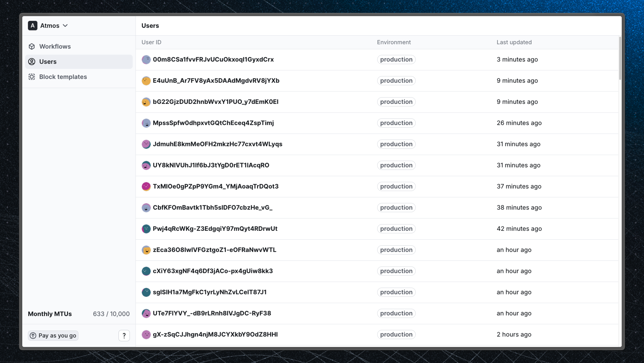Click the avatar next to E4uUnB_Ar7FV8yAx5DAAdMgdvRV8jYXb
Image resolution: width=644 pixels, height=363 pixels.
146,81
